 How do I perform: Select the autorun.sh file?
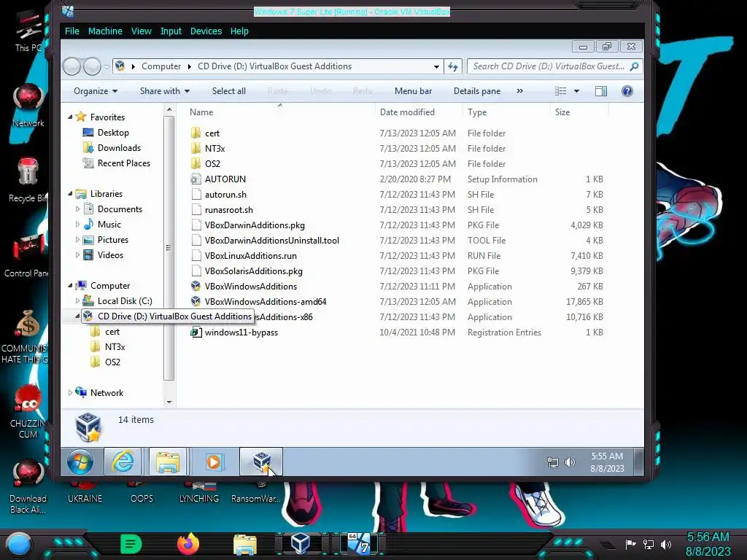(x=225, y=194)
